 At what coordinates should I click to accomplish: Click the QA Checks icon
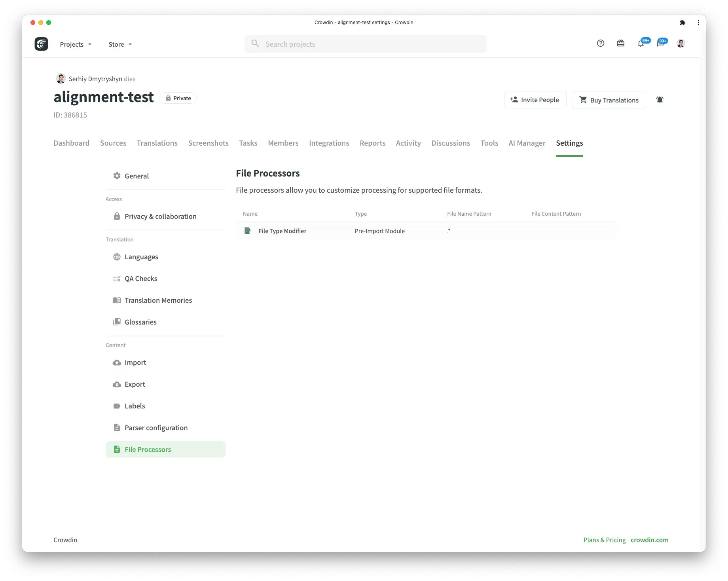(x=117, y=278)
